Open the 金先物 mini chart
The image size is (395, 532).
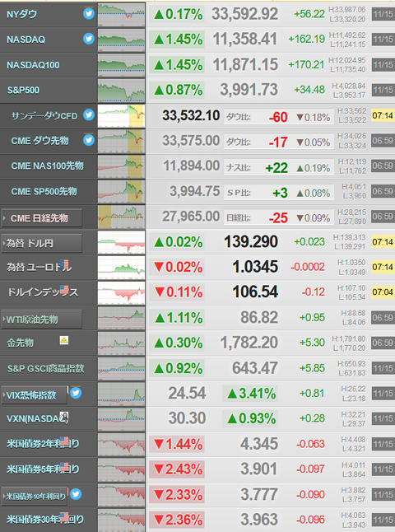click(x=122, y=343)
